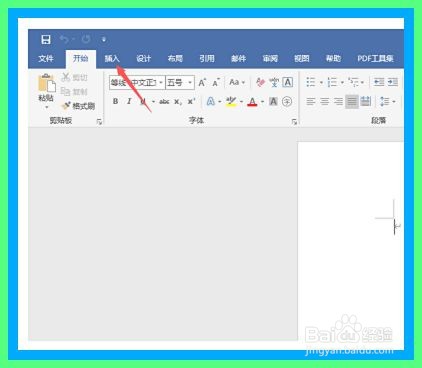
Task: Open the 五号 font size dropdown
Action: pyautogui.click(x=190, y=82)
